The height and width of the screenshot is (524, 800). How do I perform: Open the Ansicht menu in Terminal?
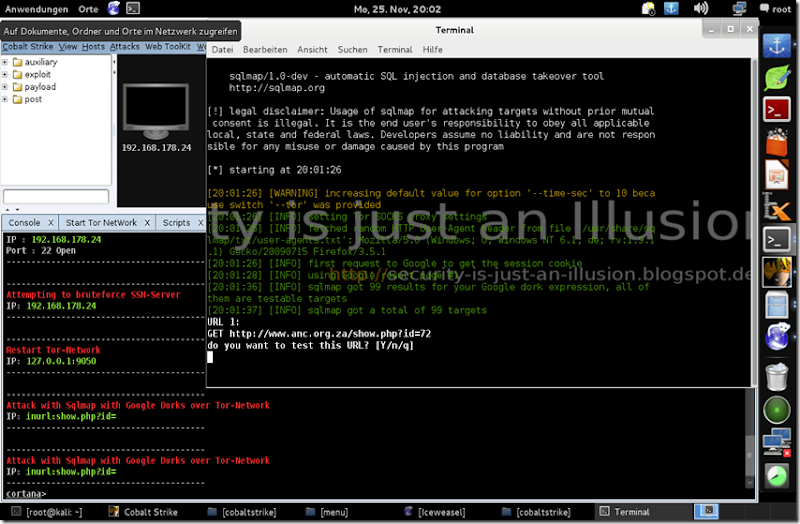(312, 49)
